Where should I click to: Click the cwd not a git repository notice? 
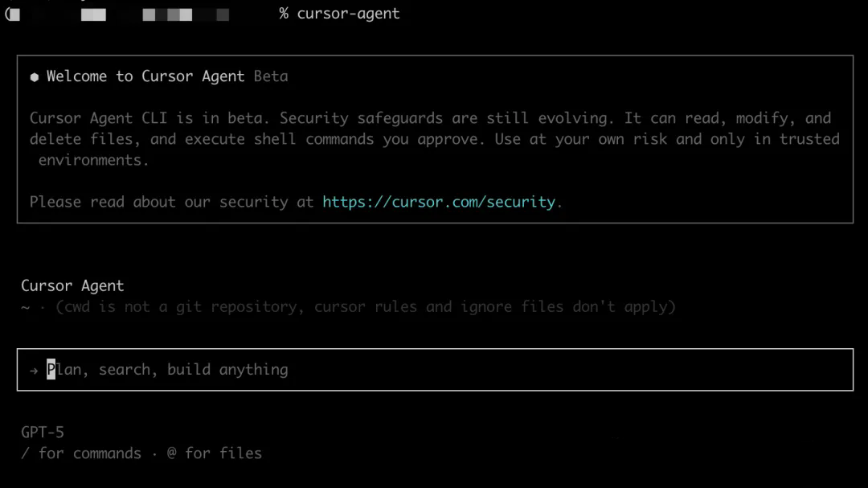click(366, 307)
